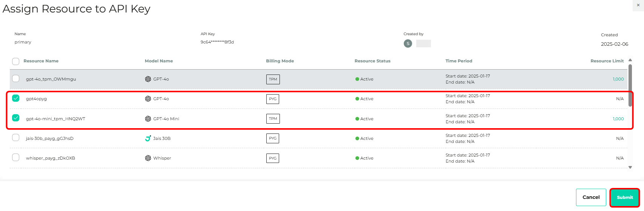Click the gpt-4o-mini_tpm_HNQ2WT resource name
Image resolution: width=644 pixels, height=211 pixels.
pos(56,119)
